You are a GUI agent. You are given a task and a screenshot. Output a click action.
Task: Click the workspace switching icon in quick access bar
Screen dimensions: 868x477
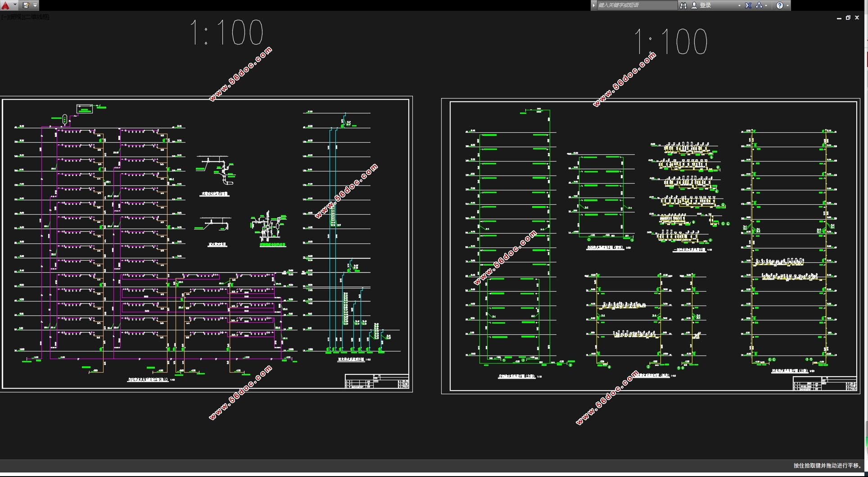(x=26, y=5)
